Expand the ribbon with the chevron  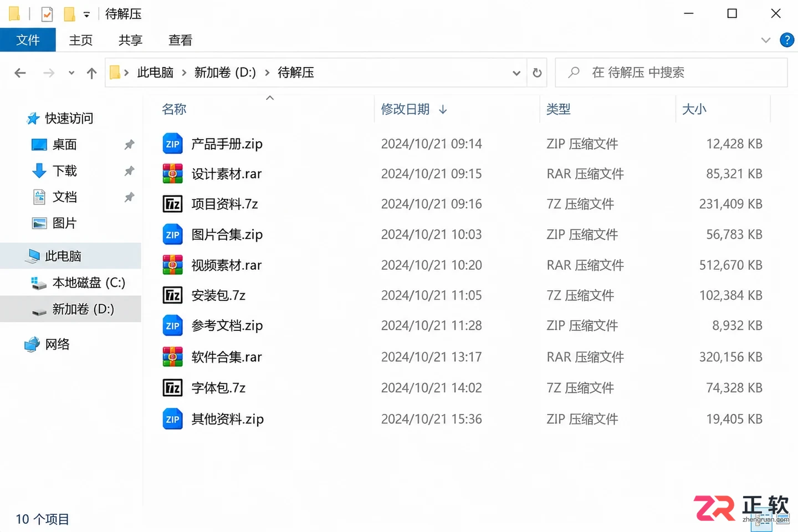tap(766, 40)
